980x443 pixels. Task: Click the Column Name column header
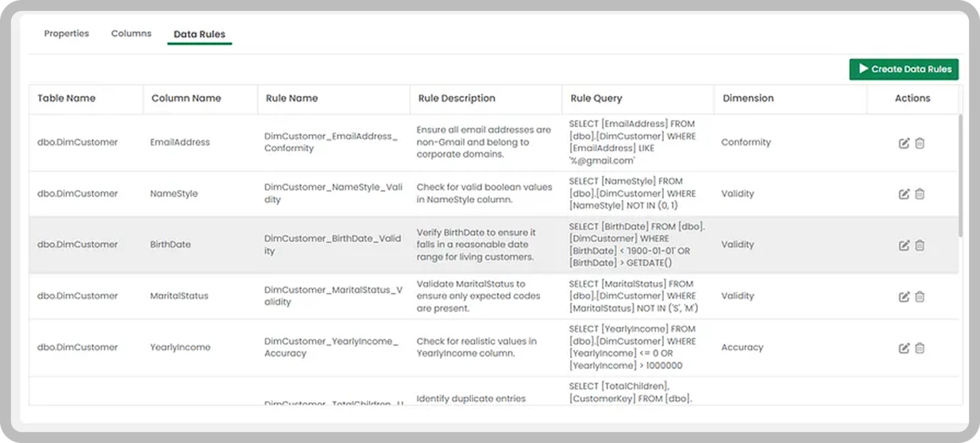pyautogui.click(x=186, y=98)
